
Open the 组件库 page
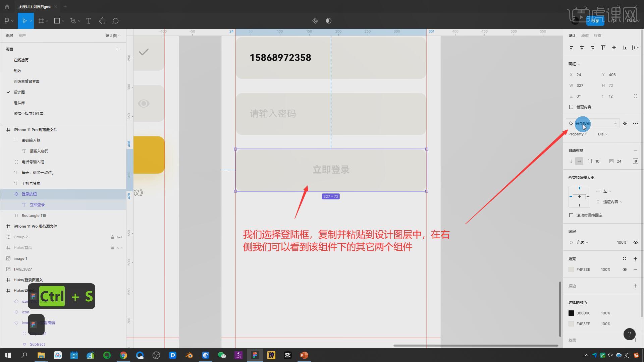click(x=19, y=103)
